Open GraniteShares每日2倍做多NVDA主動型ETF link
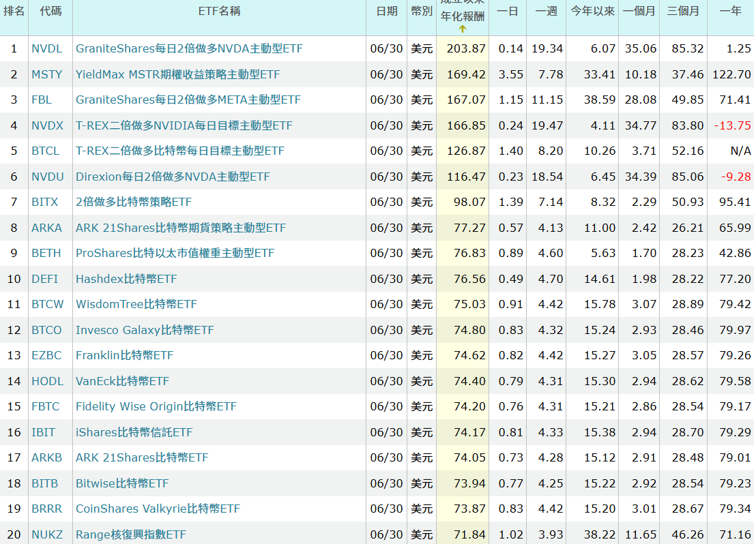Image resolution: width=756 pixels, height=544 pixels. pos(189,48)
